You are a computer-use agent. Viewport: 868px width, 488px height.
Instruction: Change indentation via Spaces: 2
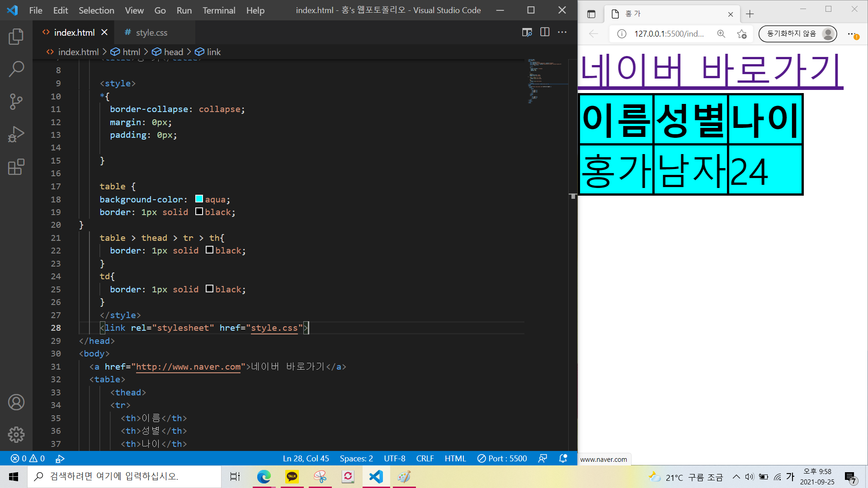pos(356,458)
